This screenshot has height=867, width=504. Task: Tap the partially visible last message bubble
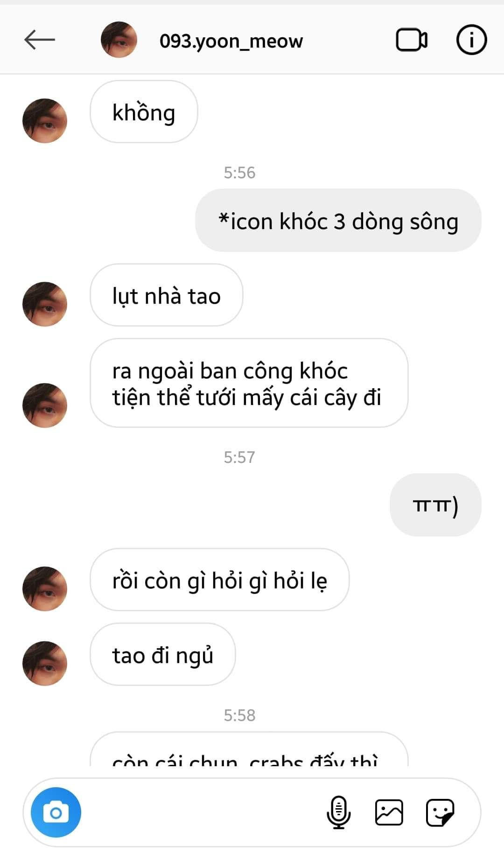coord(249,749)
